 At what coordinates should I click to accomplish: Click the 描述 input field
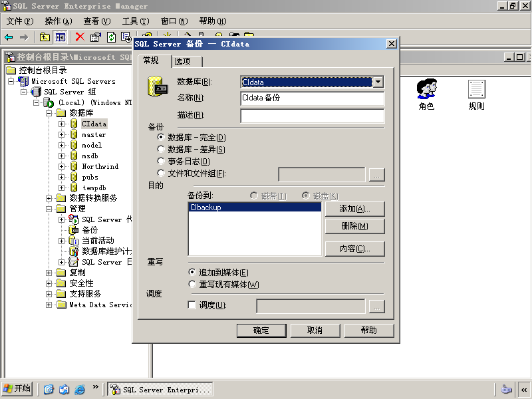(x=313, y=116)
